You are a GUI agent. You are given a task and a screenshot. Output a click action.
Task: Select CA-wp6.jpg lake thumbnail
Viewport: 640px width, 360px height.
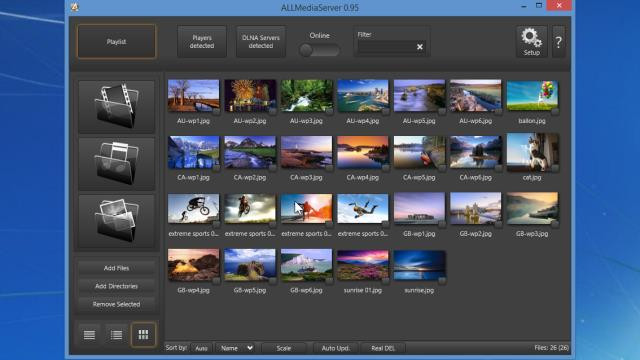point(476,152)
